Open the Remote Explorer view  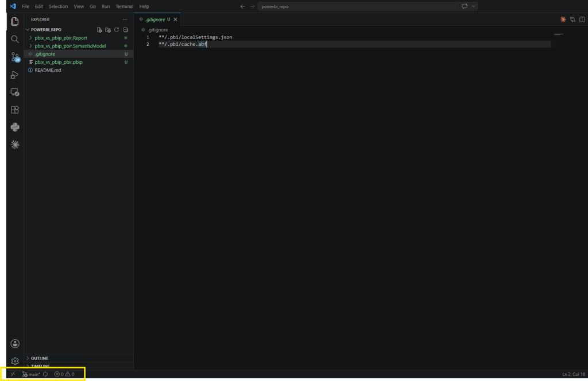(14, 92)
